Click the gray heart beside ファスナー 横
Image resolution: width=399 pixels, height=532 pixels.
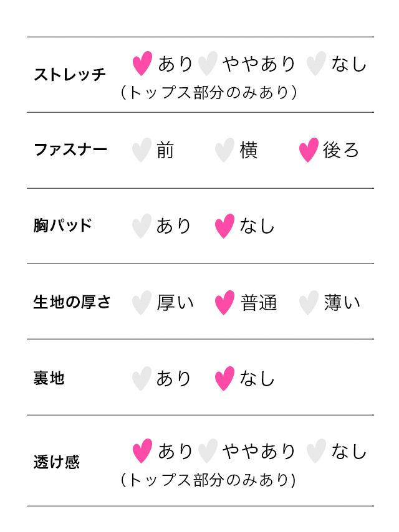[224, 150]
